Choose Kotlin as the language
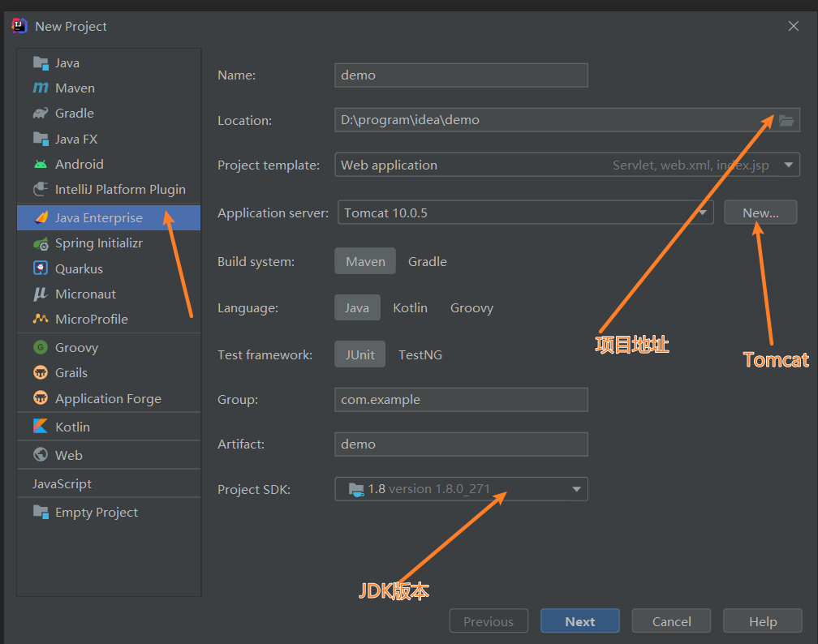 click(x=410, y=307)
